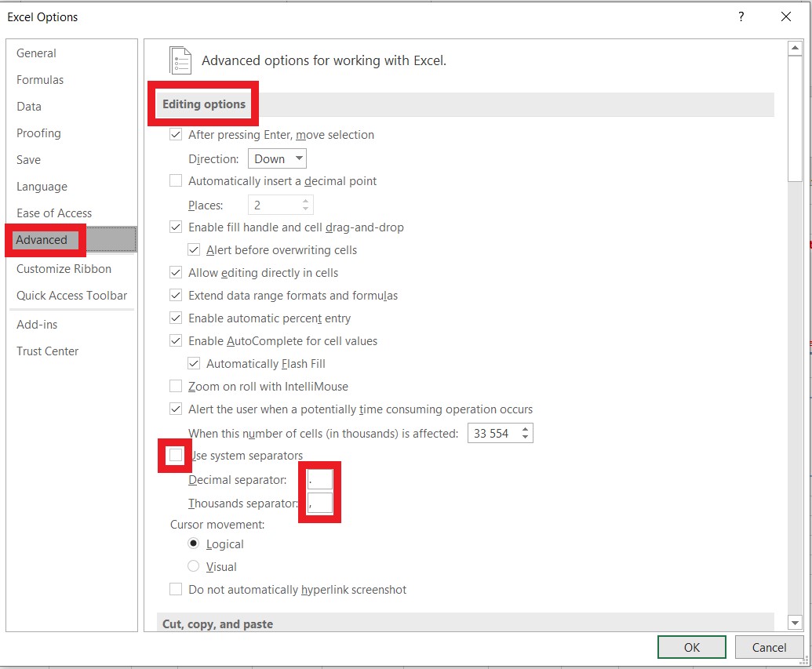Screen dimensions: 812x669
Task: Disable Enable automatic percent entry
Action: 176,318
